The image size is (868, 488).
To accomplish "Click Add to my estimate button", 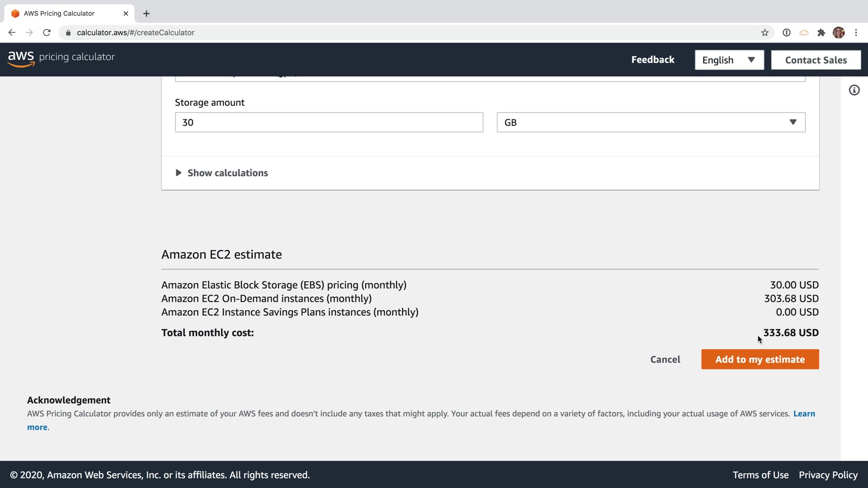I will (759, 359).
